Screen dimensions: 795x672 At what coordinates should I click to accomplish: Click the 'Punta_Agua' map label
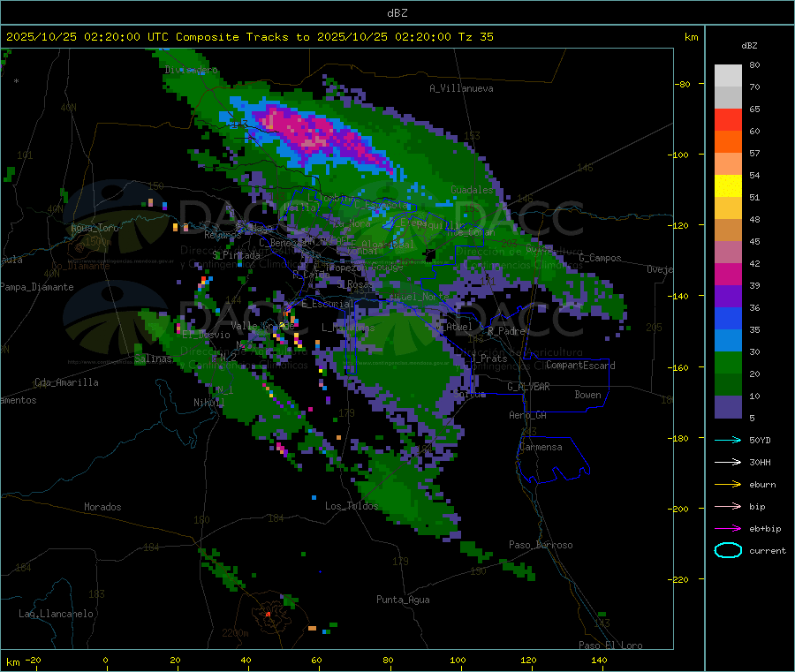[403, 600]
